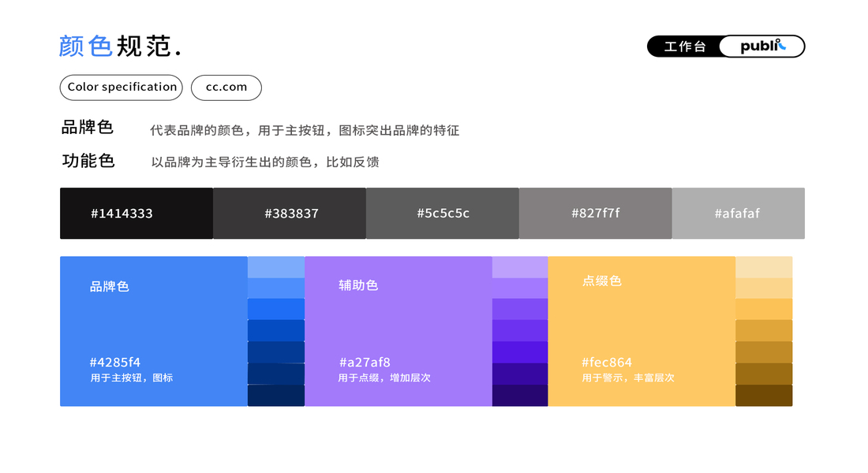Click the 代表品牌的颜色 description line
The width and height of the screenshot is (868, 473).
tap(305, 131)
